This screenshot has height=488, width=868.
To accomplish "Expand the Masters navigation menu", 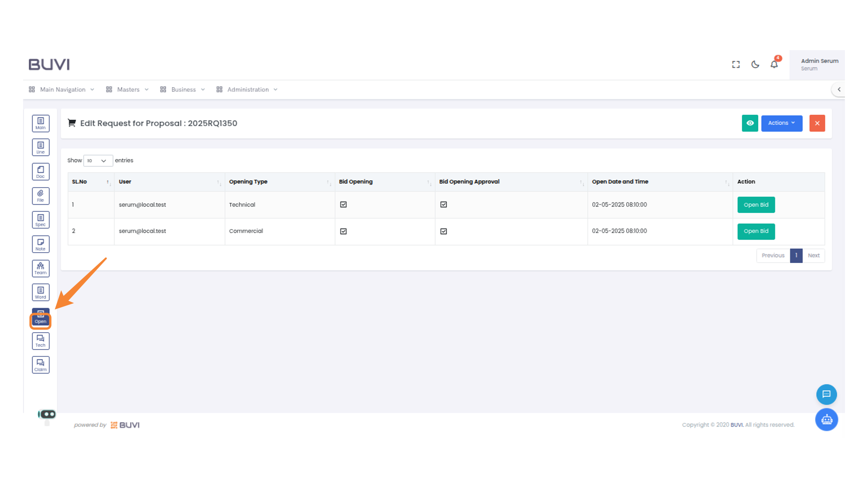I will click(128, 89).
